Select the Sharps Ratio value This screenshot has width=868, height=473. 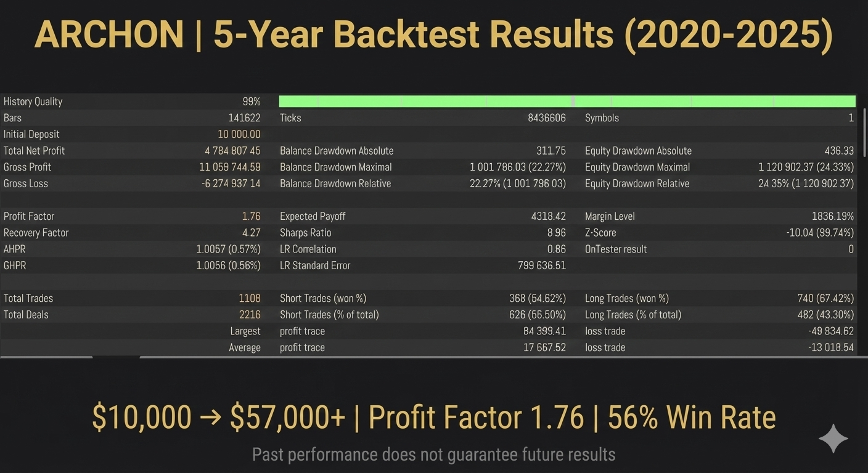pyautogui.click(x=555, y=233)
